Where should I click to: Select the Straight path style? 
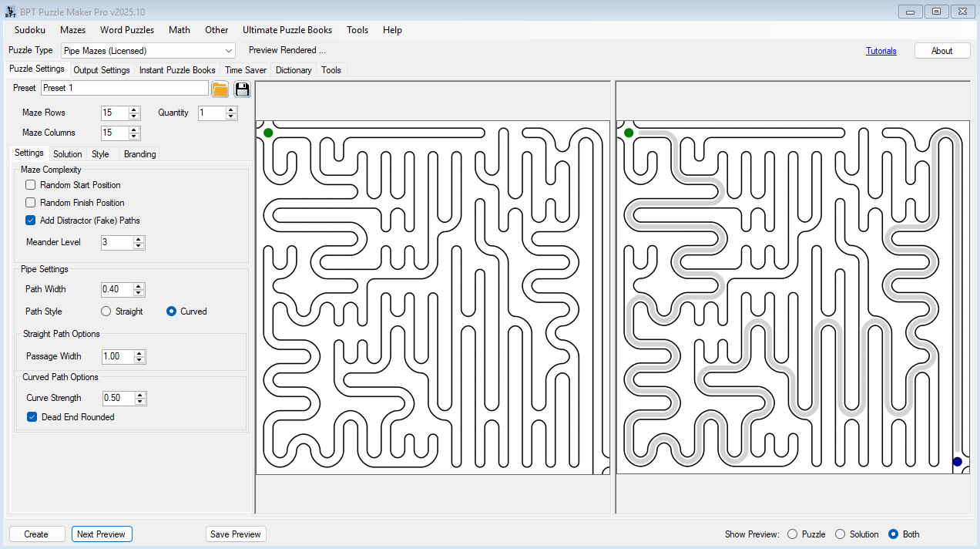pos(105,311)
